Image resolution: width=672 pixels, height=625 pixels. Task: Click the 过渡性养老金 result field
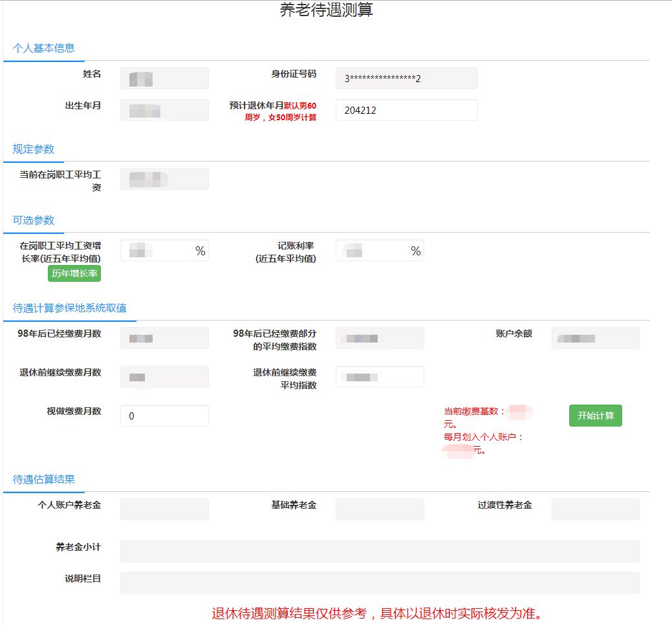(595, 509)
